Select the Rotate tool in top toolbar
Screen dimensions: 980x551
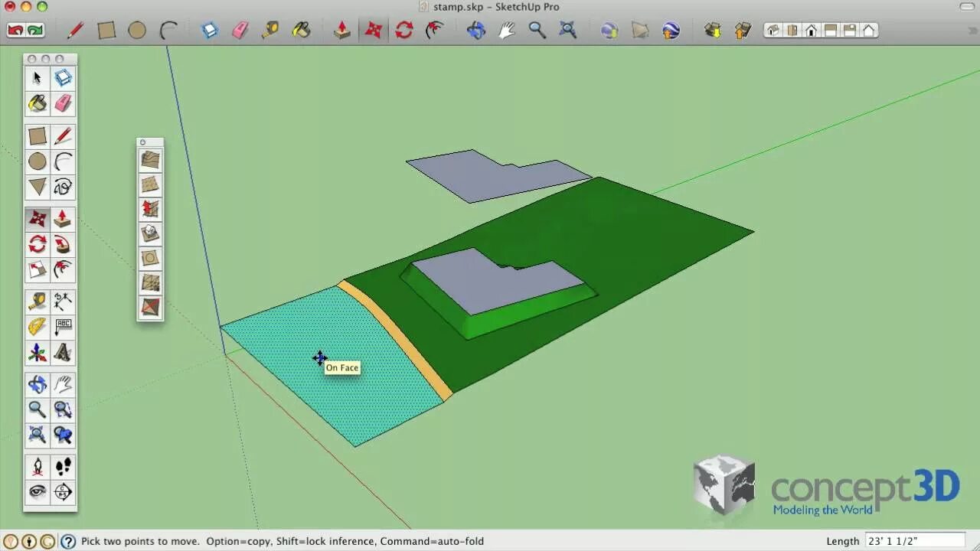coord(404,31)
